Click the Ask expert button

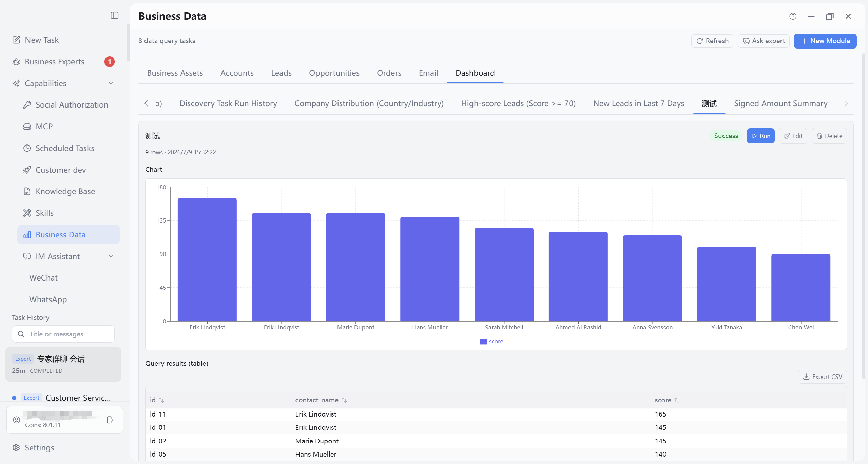764,41
